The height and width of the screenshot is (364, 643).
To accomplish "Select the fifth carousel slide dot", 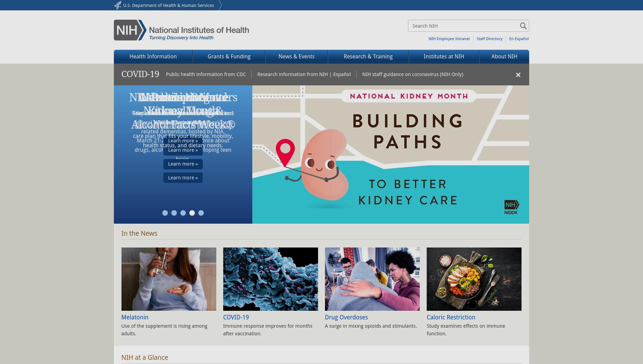I will click(201, 213).
